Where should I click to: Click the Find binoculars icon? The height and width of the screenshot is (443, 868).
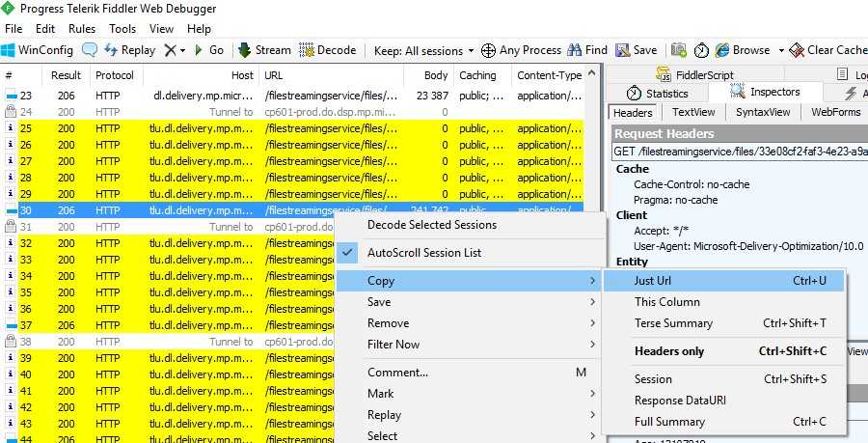click(x=575, y=50)
